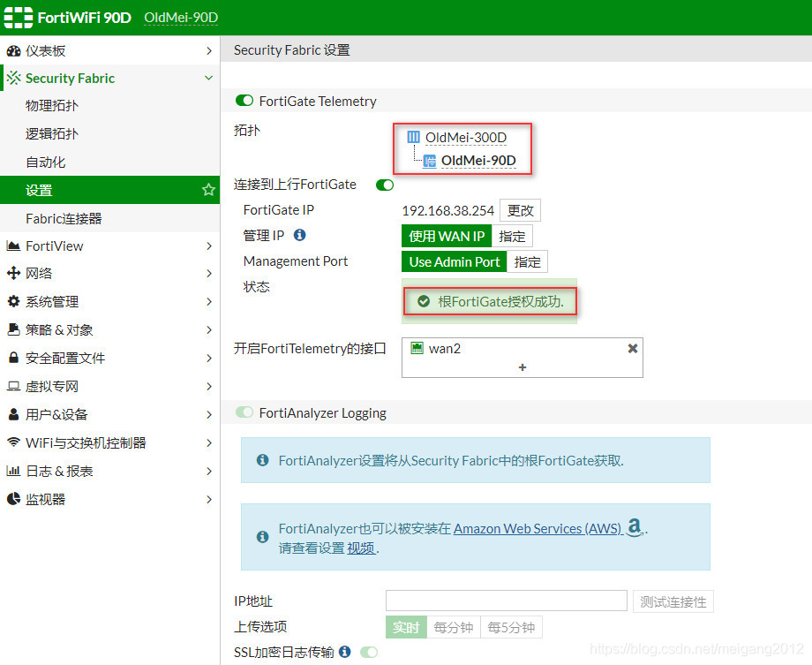Expand the 安全配置文件 menu chevron
The height and width of the screenshot is (665, 812).
click(208, 358)
